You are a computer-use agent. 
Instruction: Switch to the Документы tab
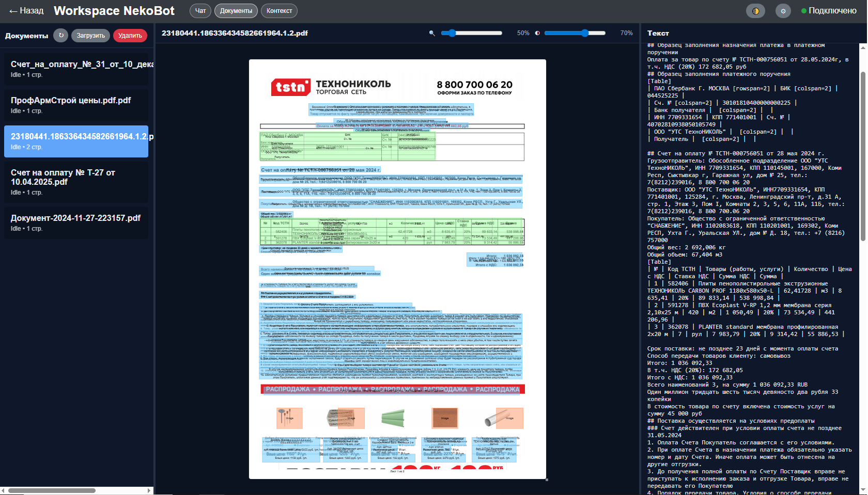(x=236, y=11)
